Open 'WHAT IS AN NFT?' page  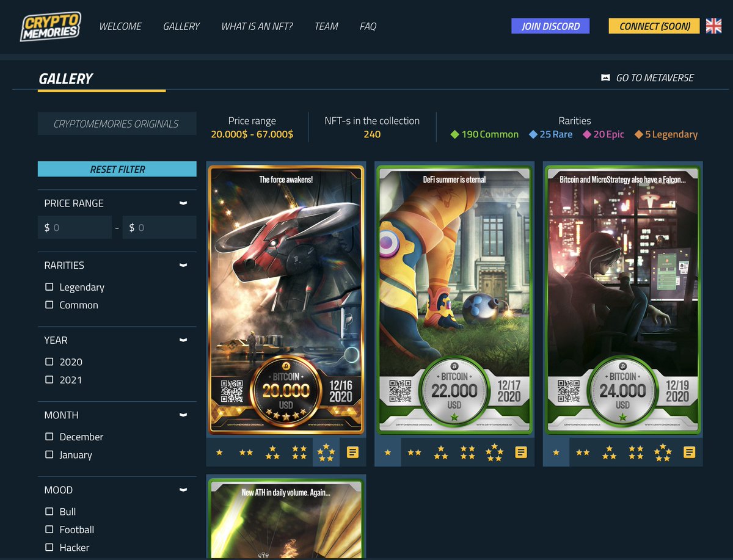(257, 26)
